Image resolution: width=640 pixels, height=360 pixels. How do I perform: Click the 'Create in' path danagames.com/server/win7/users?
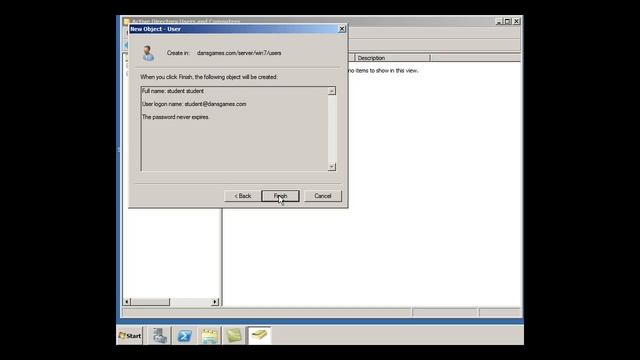(239, 53)
